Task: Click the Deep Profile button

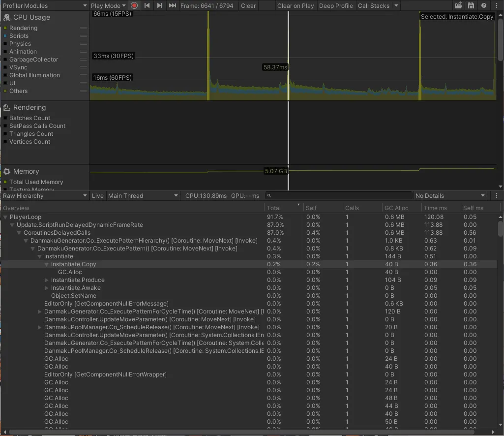Action: pyautogui.click(x=336, y=6)
